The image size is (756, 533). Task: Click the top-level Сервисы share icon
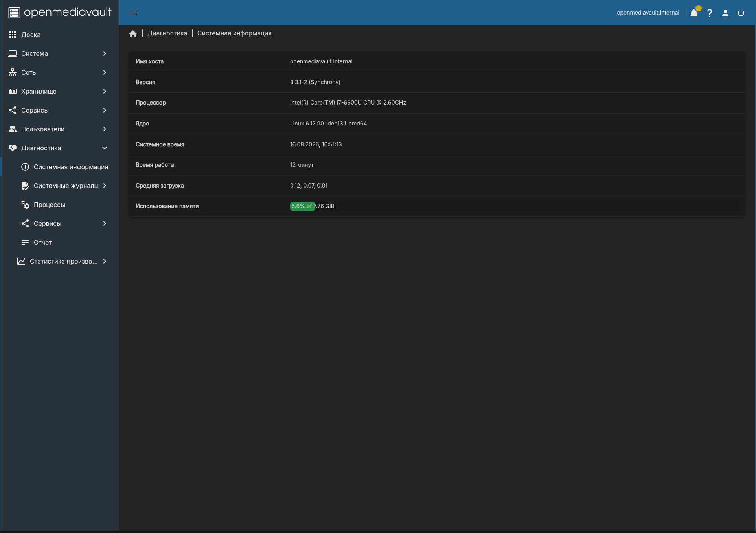13,110
